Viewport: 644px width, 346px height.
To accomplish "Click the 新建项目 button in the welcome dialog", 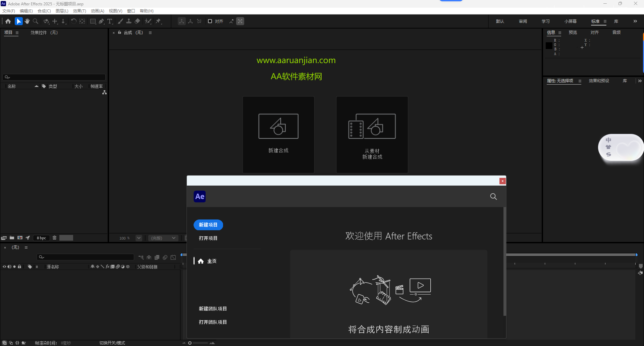I will pyautogui.click(x=208, y=225).
